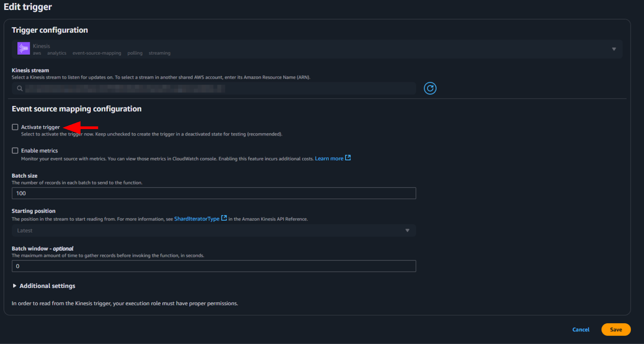The image size is (644, 344).
Task: Tick the Activate trigger checkbox
Action: 15,127
